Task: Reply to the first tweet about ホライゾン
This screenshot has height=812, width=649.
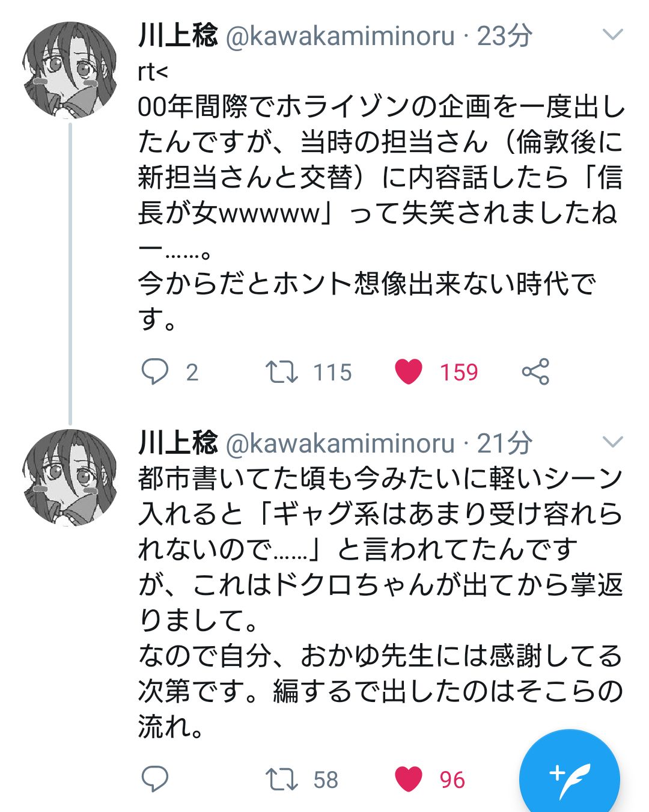Action: 155,371
